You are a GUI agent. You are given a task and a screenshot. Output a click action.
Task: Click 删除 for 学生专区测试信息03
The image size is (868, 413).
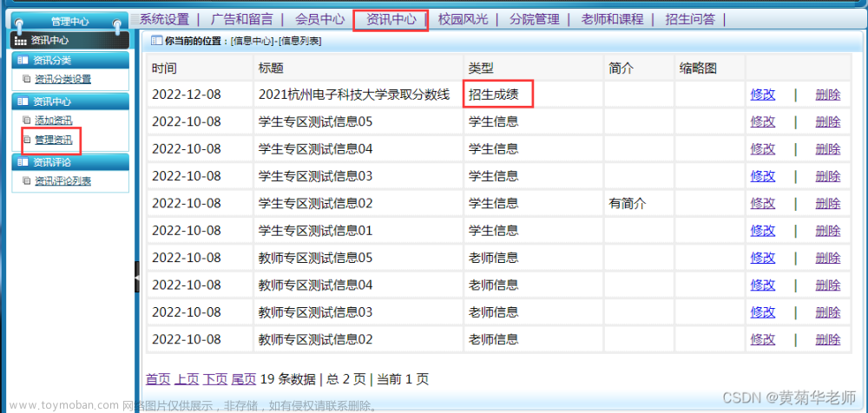pos(828,176)
